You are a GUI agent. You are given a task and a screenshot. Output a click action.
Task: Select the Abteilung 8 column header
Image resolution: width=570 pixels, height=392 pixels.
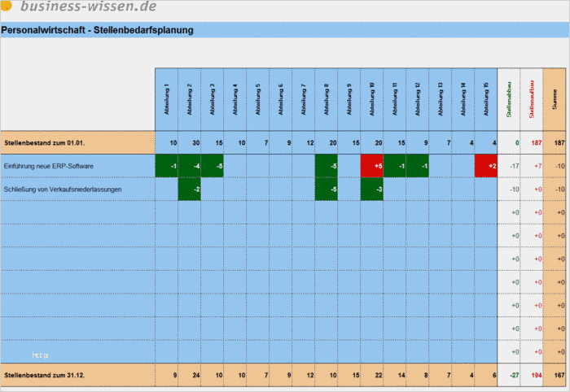(327, 99)
